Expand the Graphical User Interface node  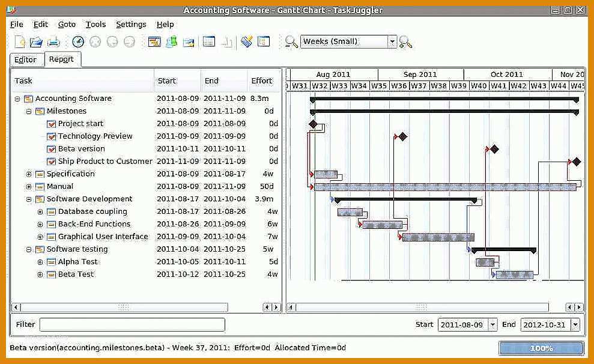40,237
